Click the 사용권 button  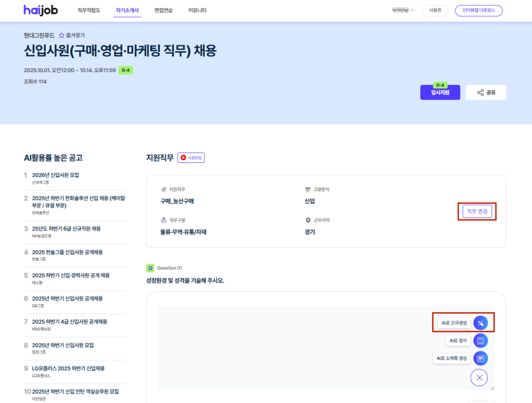(x=435, y=10)
